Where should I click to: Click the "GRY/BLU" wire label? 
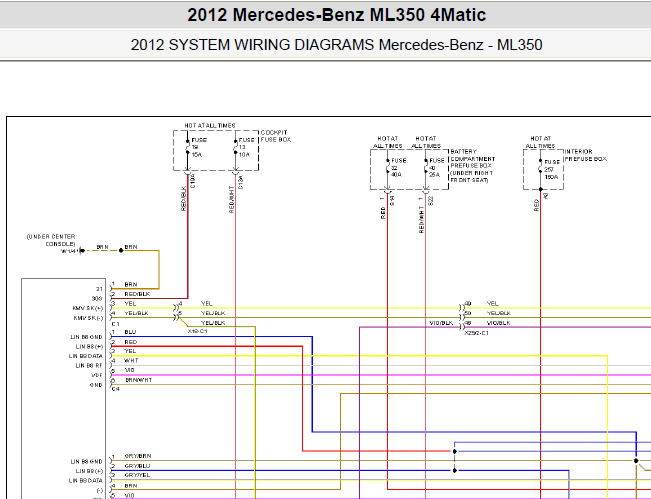[137, 466]
